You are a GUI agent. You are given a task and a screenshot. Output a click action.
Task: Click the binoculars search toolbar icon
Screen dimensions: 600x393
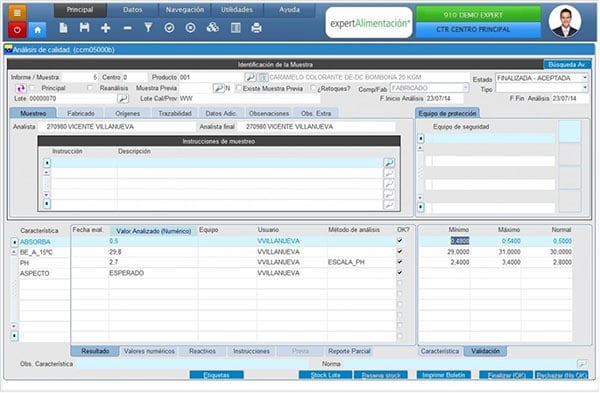point(212,28)
